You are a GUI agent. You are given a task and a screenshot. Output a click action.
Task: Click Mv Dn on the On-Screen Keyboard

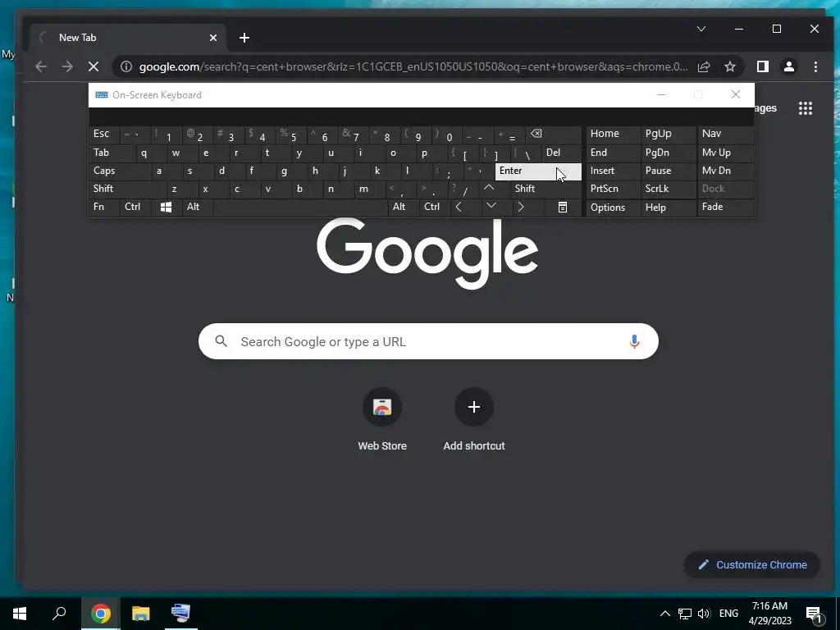click(725, 171)
